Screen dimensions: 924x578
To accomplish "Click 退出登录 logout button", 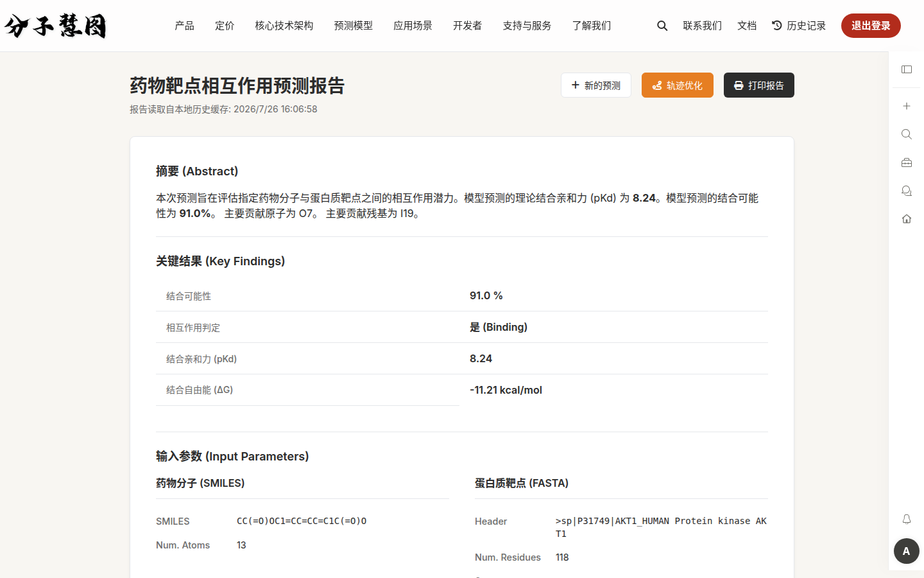I will [x=871, y=26].
